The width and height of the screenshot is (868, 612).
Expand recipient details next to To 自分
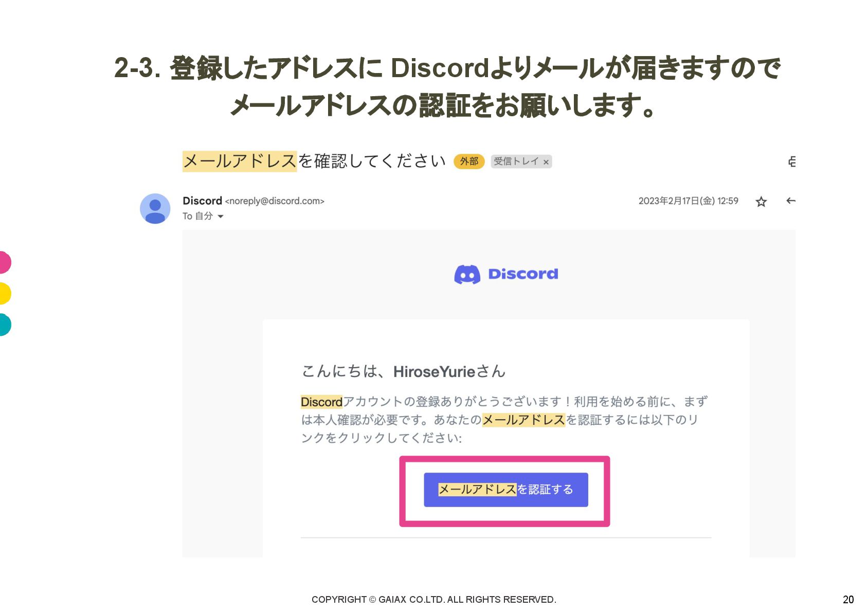click(x=221, y=217)
